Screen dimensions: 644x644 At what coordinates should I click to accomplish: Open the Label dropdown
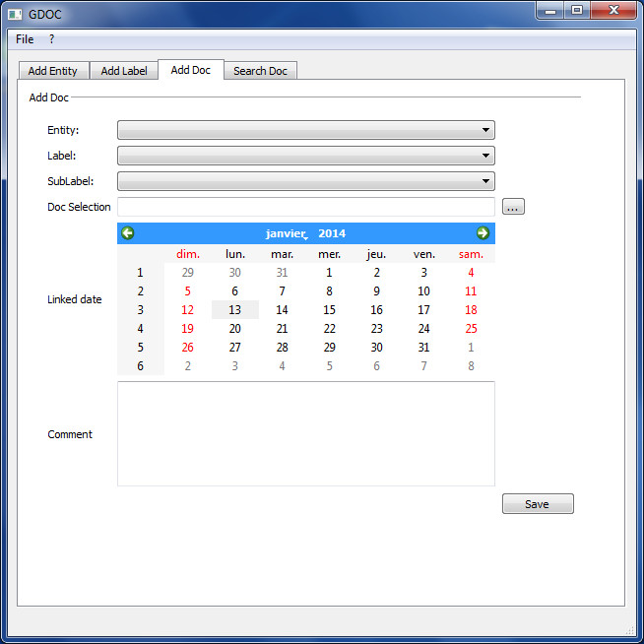point(306,156)
